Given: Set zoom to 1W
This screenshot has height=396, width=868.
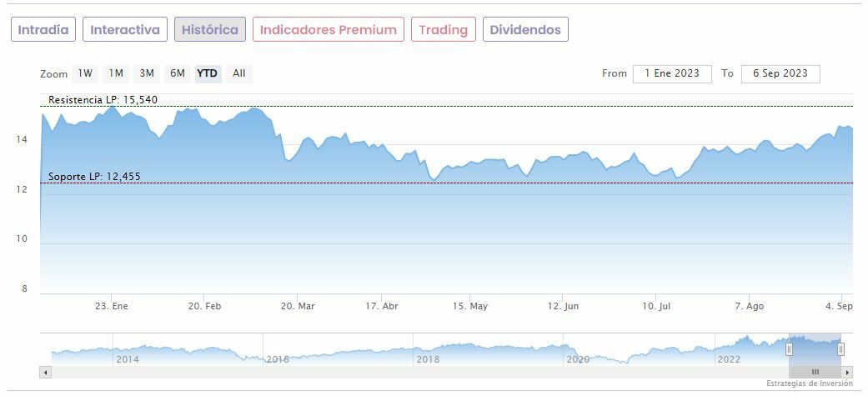Looking at the screenshot, I should 85,73.
